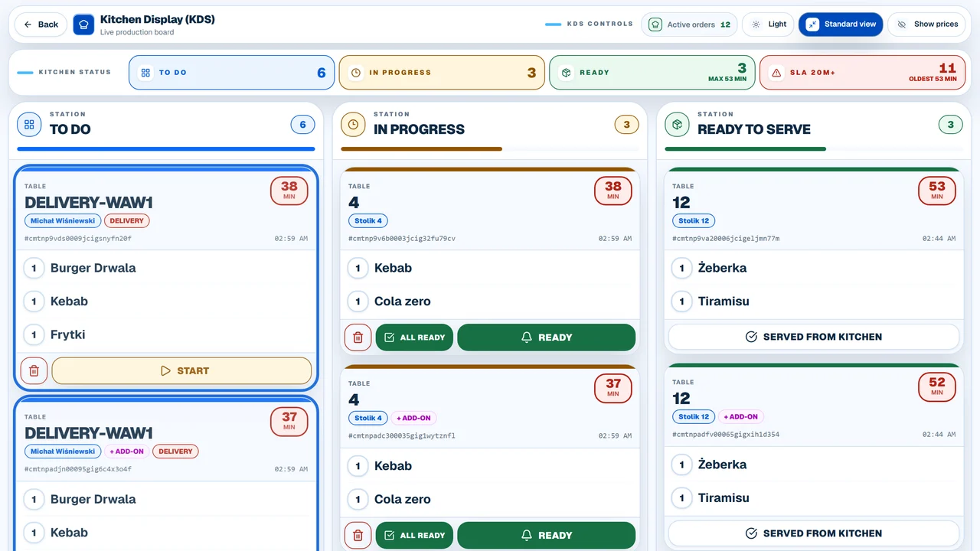Mark ALL READY on table 4 38 min order
Viewport: 980px width, 551px height.
(x=414, y=337)
